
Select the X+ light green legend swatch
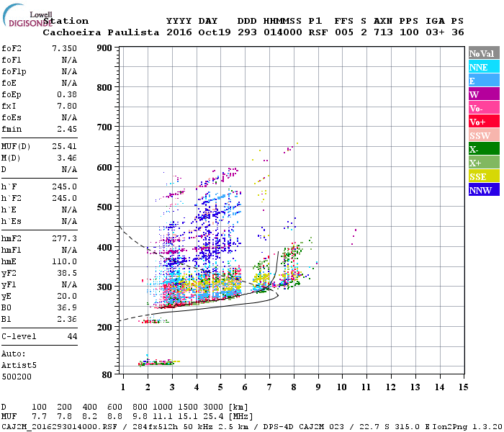(484, 163)
